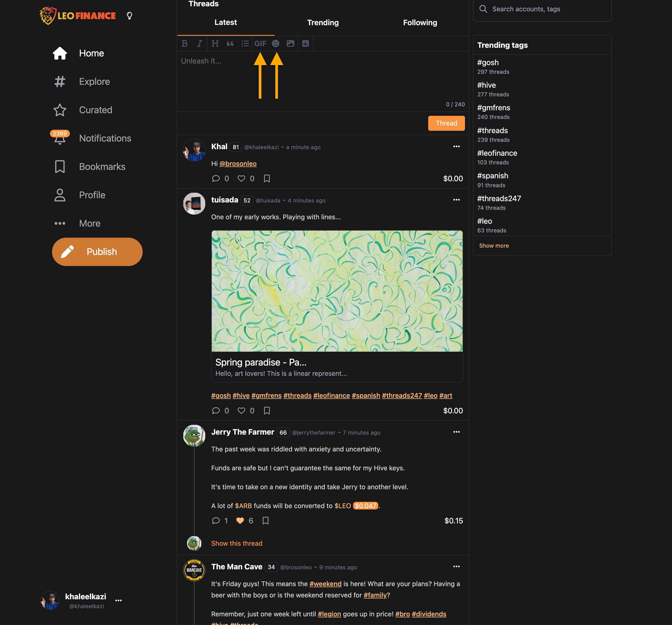
Task: Open options menu on tuisada's post
Action: point(456,200)
